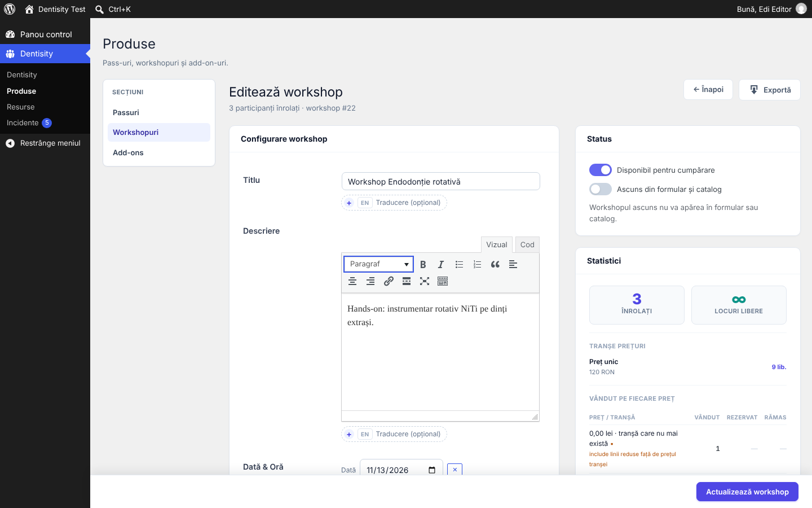The height and width of the screenshot is (508, 812).
Task: Click inside the description text area
Action: [x=440, y=352]
